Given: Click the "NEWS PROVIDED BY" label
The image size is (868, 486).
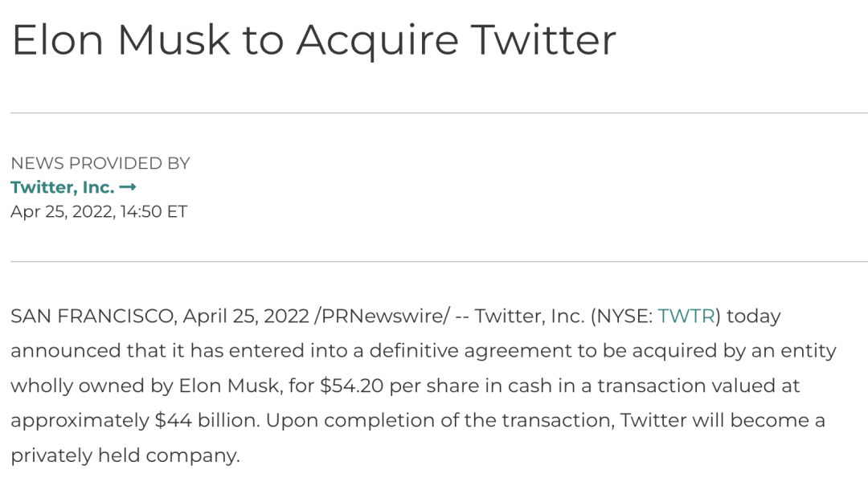Looking at the screenshot, I should tap(100, 163).
